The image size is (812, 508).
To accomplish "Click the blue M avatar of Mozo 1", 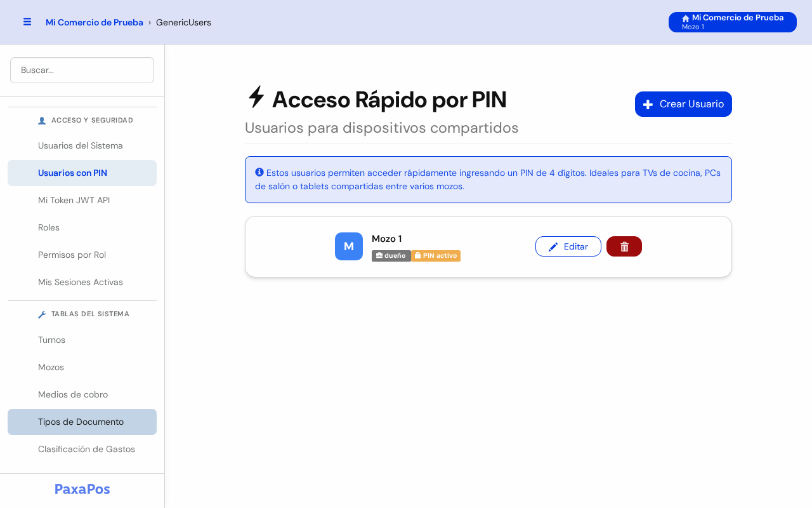I will coord(349,246).
